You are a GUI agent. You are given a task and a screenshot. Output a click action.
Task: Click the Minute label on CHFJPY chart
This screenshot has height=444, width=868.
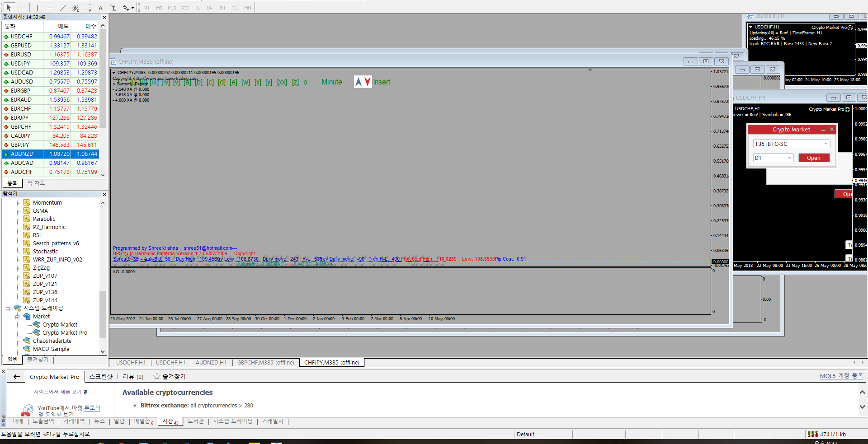click(332, 82)
